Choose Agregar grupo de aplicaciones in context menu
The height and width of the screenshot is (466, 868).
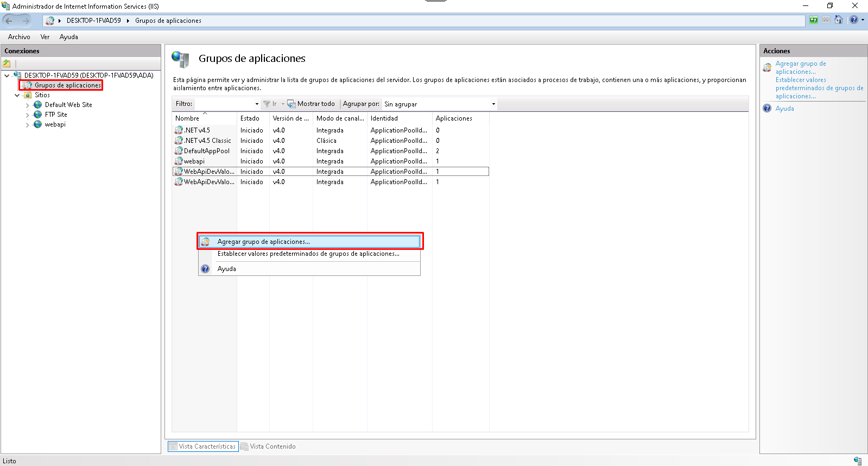263,242
